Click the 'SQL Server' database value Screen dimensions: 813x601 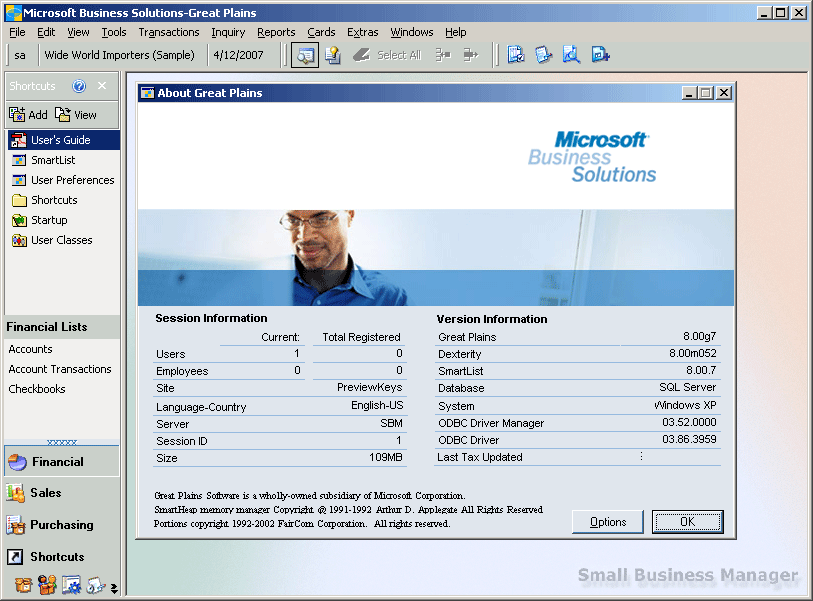point(688,387)
